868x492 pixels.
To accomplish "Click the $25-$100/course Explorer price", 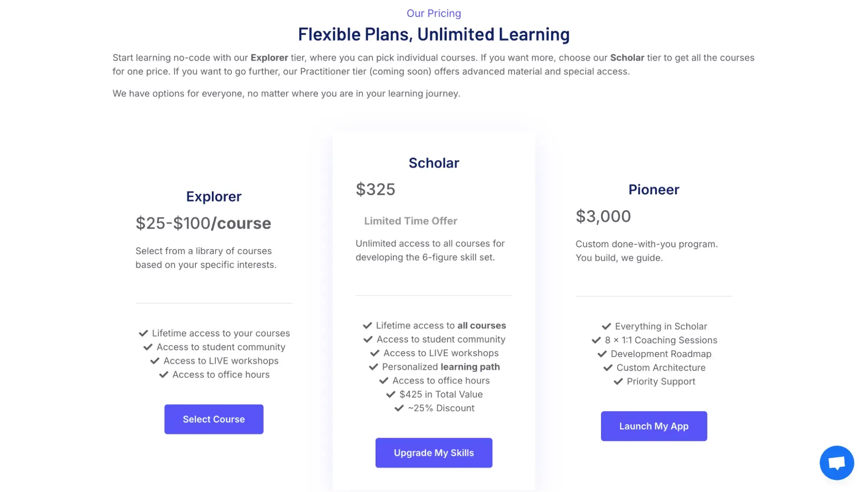I will (203, 223).
